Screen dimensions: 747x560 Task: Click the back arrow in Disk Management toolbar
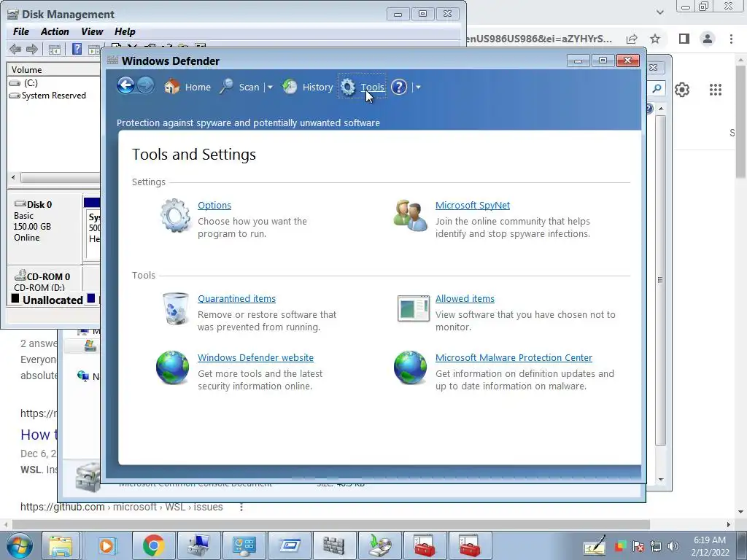tap(15, 49)
